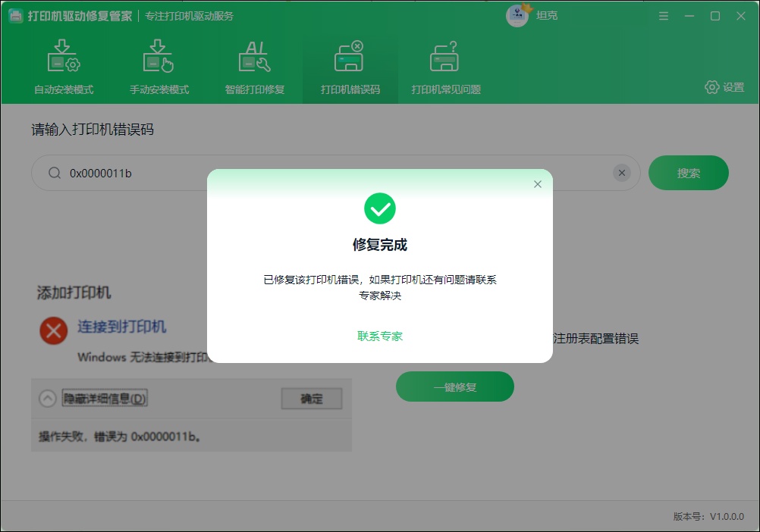Screen dimensions: 760x532
Task: Click the red error X icon
Action: pos(54,331)
